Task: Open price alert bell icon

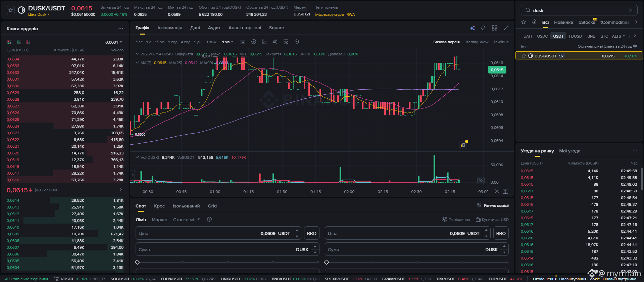Action: click(483, 28)
